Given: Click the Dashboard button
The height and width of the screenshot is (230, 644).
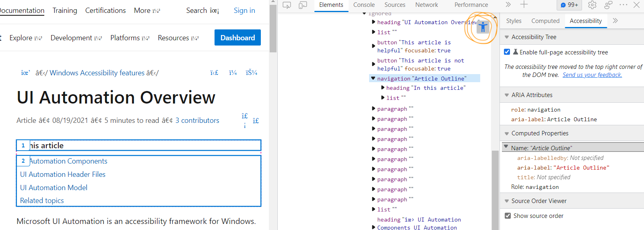Looking at the screenshot, I should click(237, 37).
